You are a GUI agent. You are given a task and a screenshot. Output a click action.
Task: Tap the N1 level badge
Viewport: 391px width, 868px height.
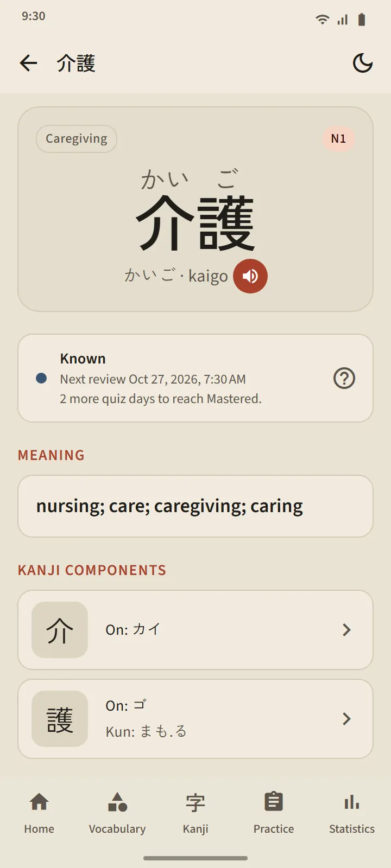(x=338, y=139)
